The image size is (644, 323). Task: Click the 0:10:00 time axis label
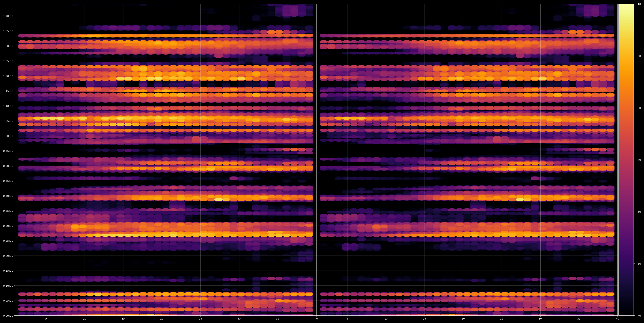tap(8, 286)
